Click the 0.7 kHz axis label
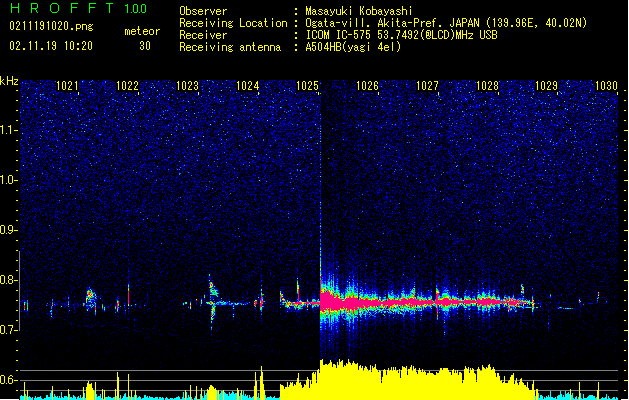Image resolution: width=629 pixels, height=400 pixels. pos(9,330)
